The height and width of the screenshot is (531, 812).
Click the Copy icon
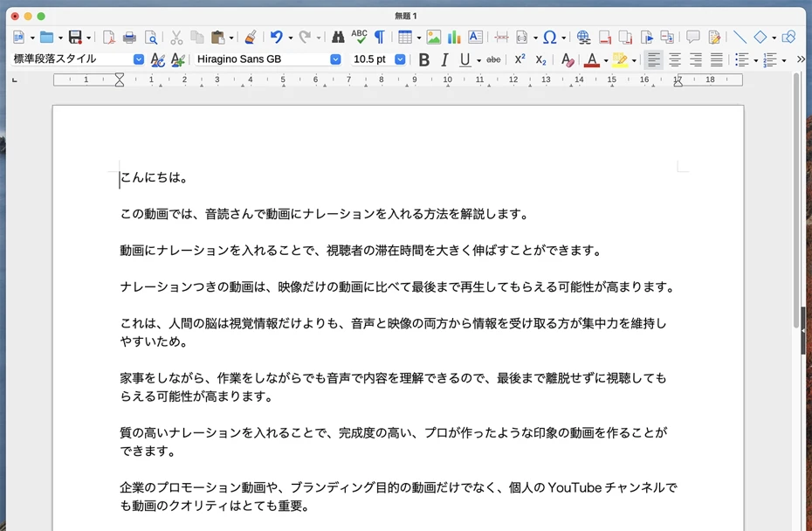pyautogui.click(x=196, y=38)
